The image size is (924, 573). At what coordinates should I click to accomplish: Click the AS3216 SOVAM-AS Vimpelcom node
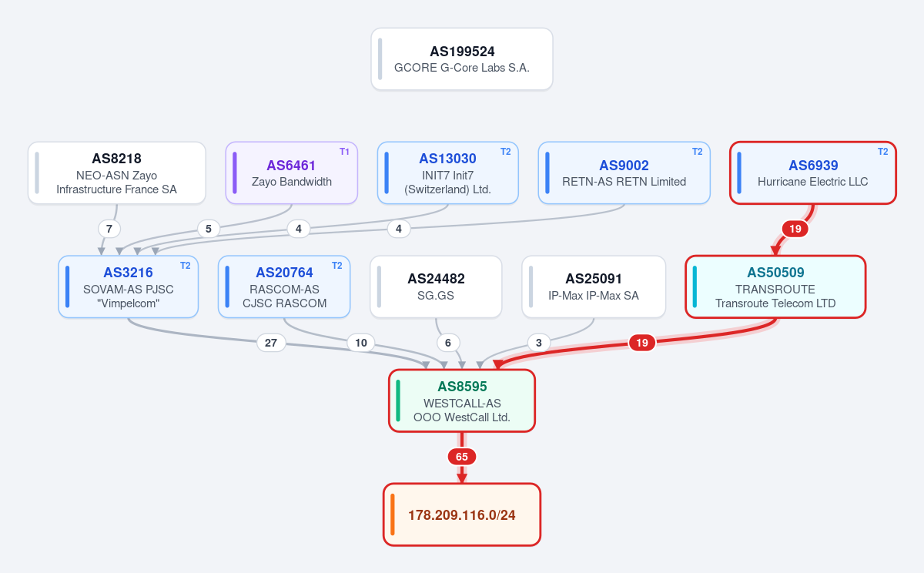129,286
